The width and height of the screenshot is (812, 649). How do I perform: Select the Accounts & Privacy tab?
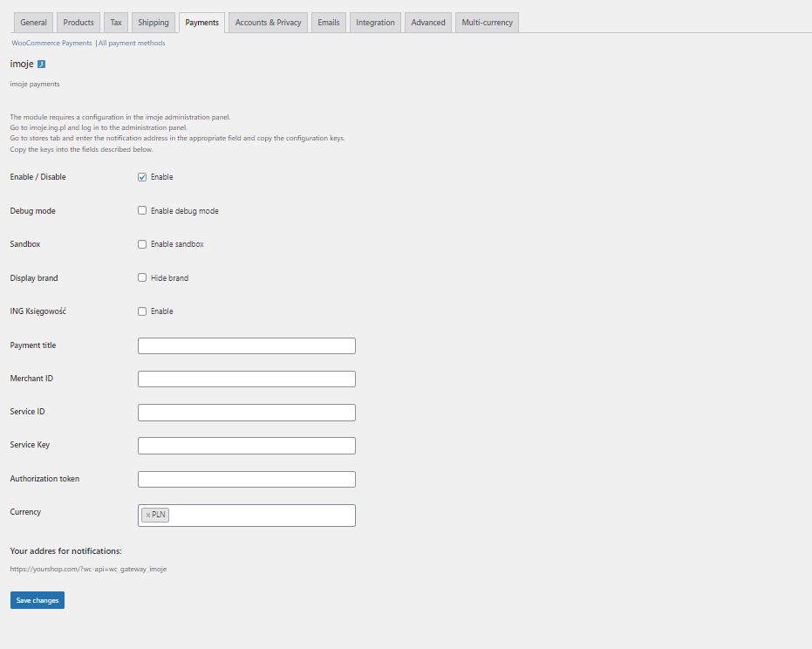pos(269,23)
